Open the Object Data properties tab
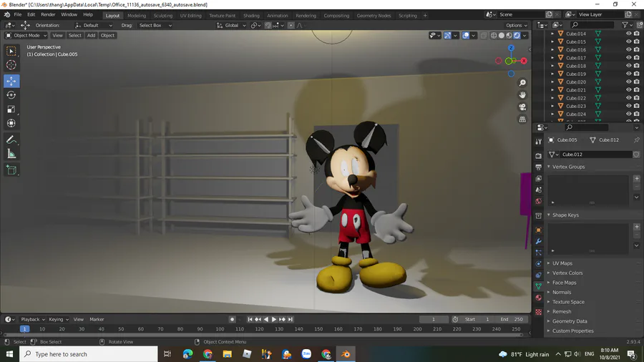Screen dimensions: 644x362 538,286
